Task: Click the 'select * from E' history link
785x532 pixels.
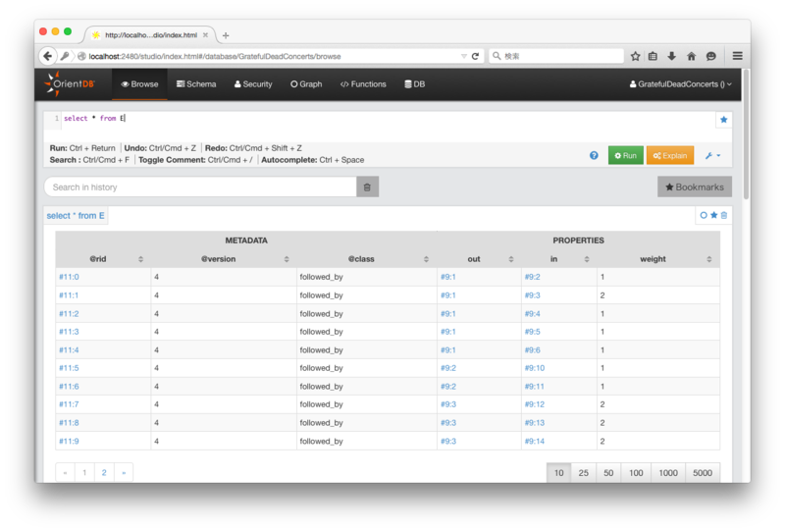Action: (76, 216)
